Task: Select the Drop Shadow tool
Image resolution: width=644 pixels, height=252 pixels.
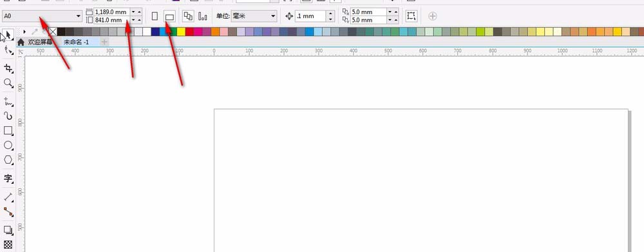Action: (8, 230)
